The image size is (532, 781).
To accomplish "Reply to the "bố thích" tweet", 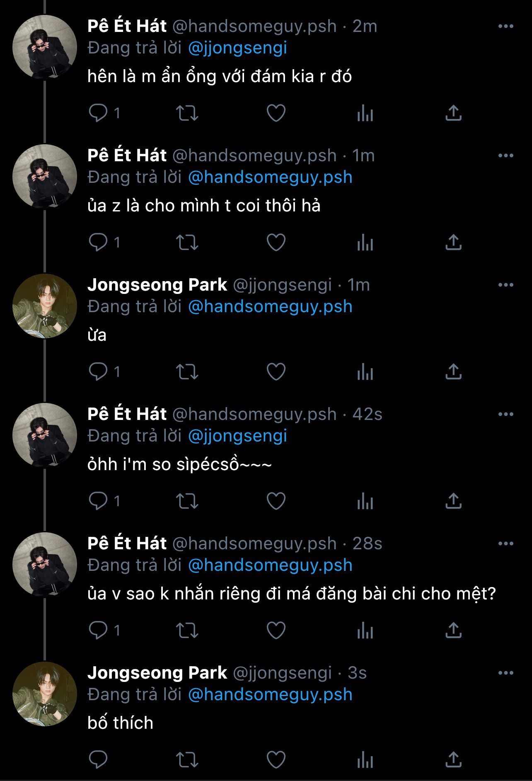I will 98,759.
